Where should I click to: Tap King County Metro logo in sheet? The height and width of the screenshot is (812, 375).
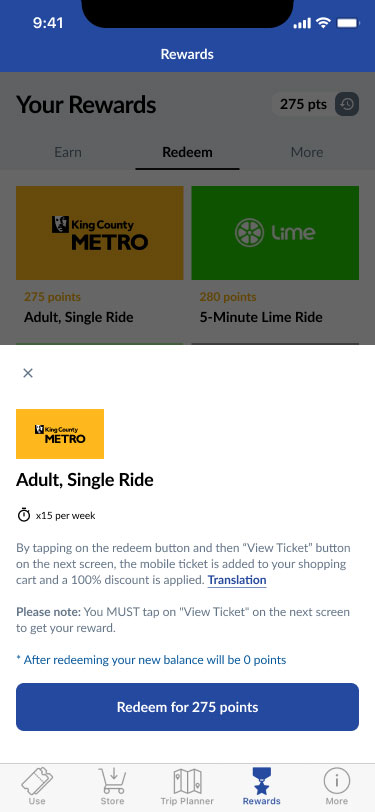click(60, 434)
